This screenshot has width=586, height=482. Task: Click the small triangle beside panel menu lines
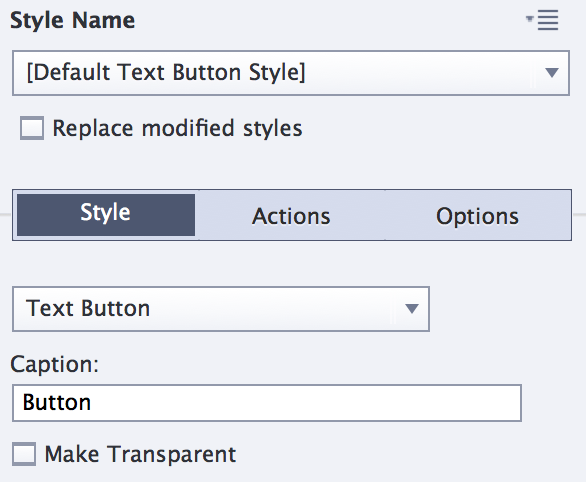pyautogui.click(x=529, y=18)
